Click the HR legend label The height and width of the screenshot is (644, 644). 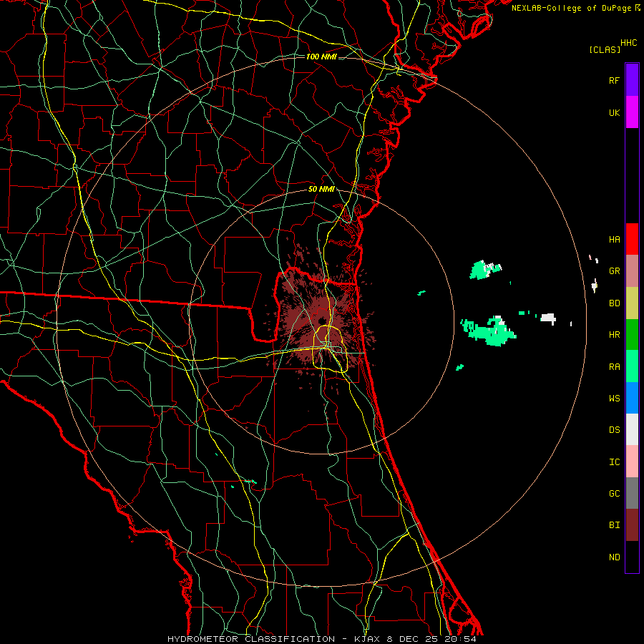(614, 335)
